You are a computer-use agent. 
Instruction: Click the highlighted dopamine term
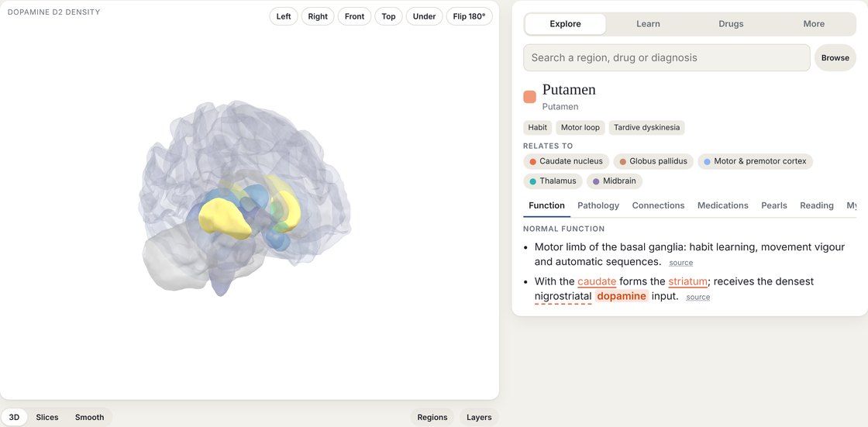point(622,296)
